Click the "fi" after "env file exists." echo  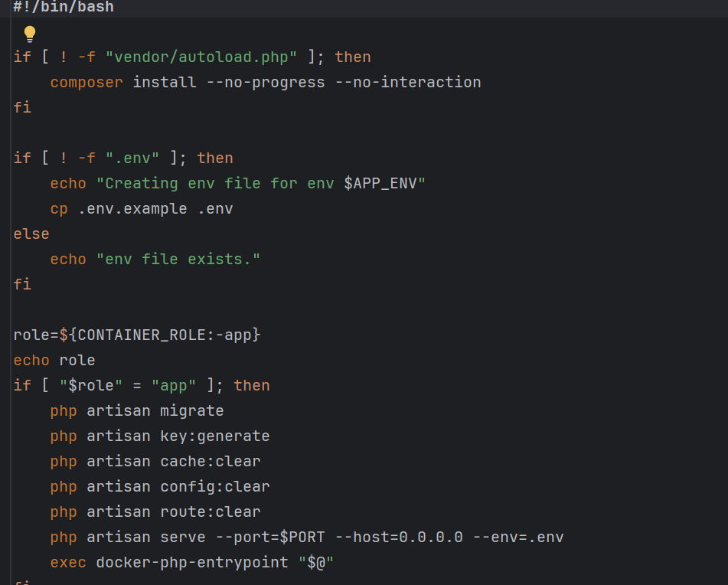point(22,284)
